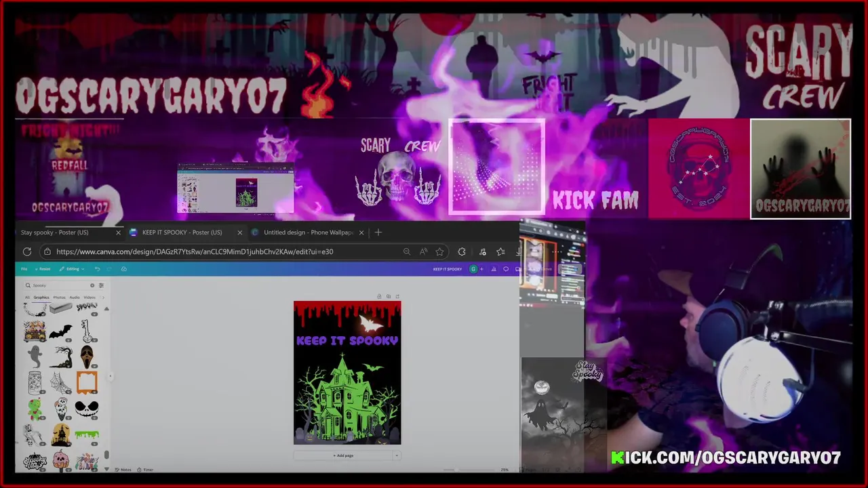Select the Graphics results tab

click(x=41, y=298)
